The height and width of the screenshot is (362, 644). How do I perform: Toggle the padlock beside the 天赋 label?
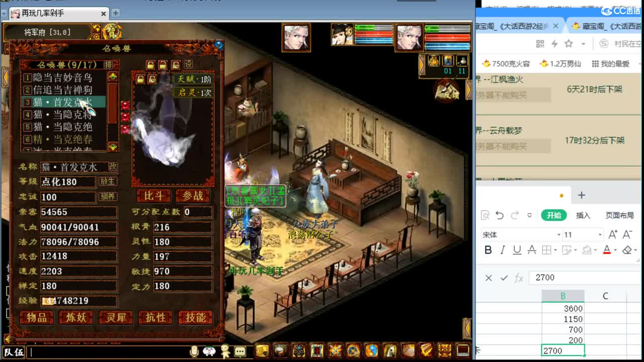tap(140, 79)
